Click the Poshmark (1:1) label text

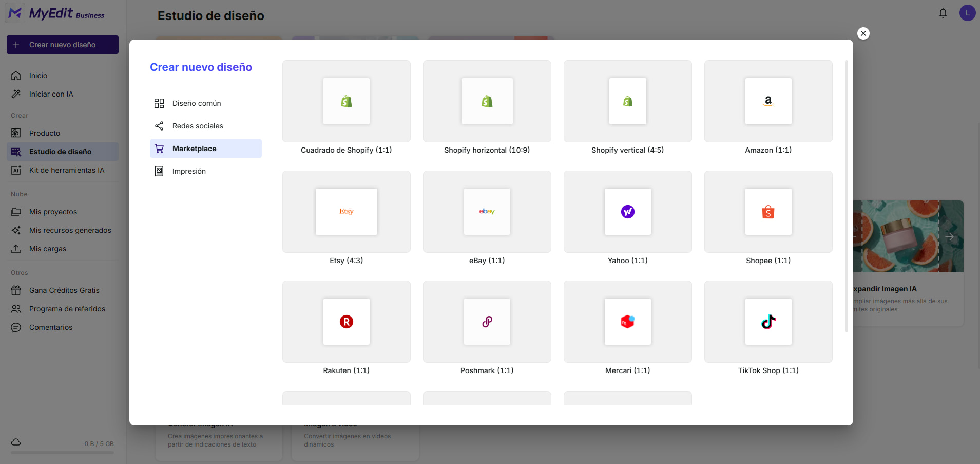click(x=487, y=370)
